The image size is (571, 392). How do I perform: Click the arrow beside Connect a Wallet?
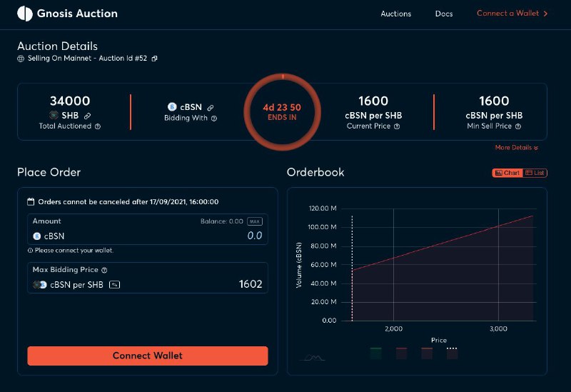(x=545, y=14)
